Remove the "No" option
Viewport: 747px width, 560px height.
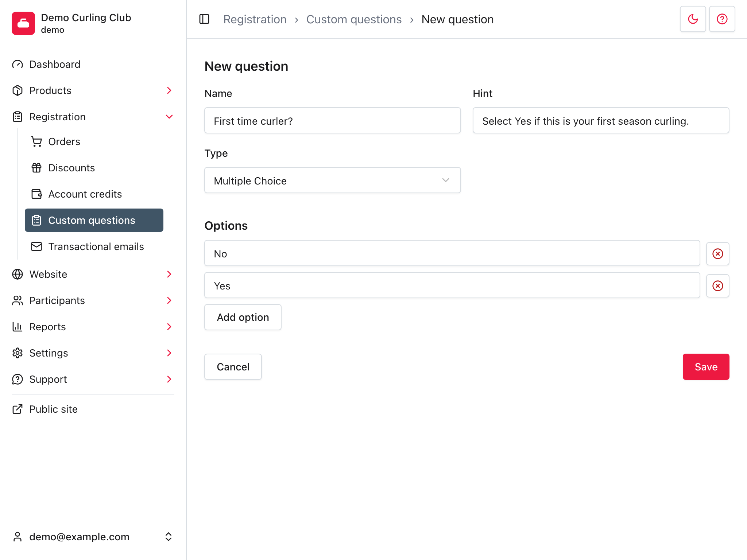718,254
